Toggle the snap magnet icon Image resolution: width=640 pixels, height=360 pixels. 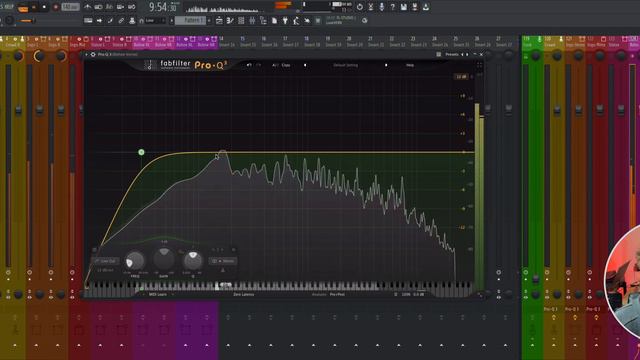click(141, 20)
